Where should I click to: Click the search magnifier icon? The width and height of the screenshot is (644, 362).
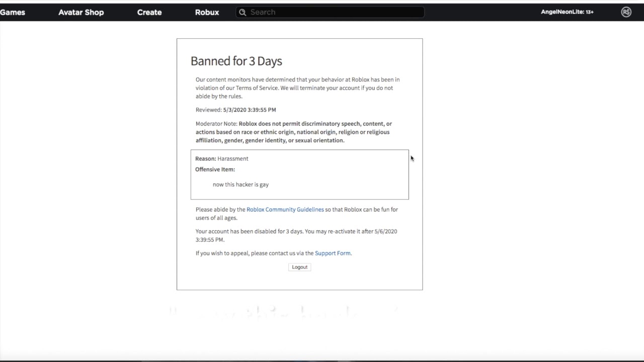coord(243,12)
